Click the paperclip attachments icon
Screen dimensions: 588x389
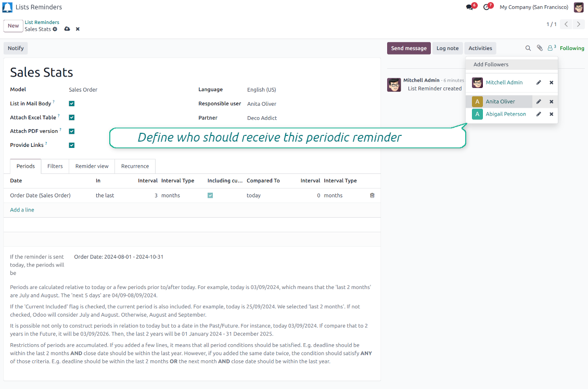540,48
